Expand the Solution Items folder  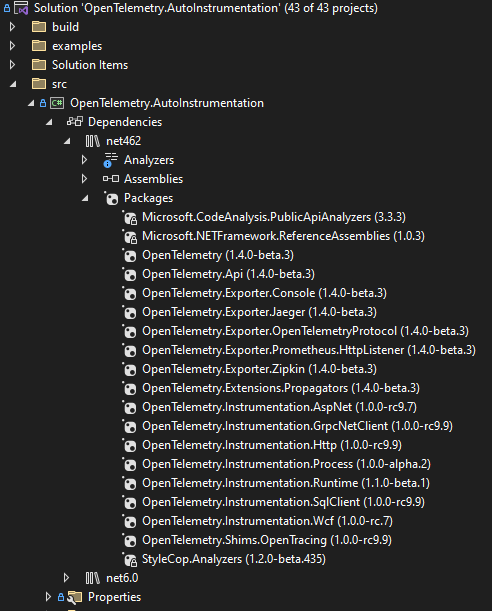[12, 65]
